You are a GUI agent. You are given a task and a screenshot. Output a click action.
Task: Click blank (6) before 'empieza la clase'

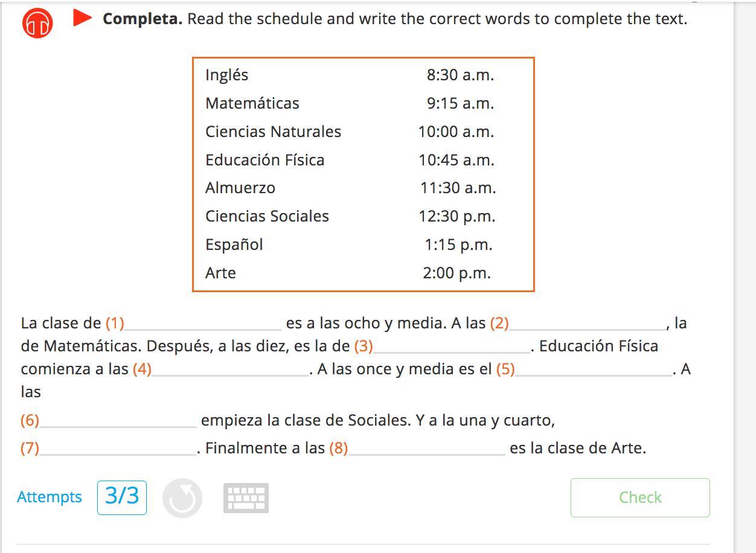(x=118, y=420)
